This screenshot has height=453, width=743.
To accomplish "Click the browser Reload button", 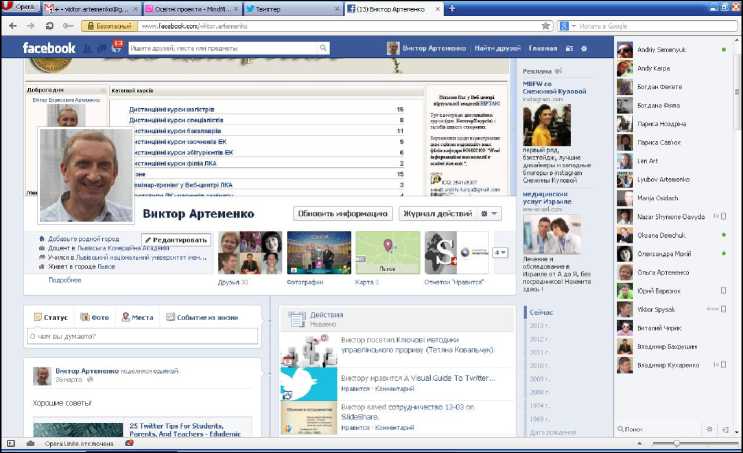I will coord(48,25).
